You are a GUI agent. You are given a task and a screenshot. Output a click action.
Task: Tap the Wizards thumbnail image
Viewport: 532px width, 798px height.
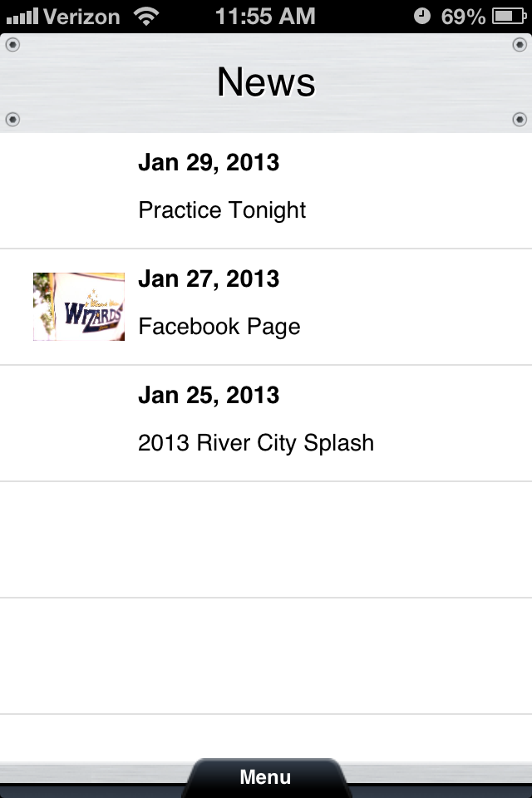point(79,307)
